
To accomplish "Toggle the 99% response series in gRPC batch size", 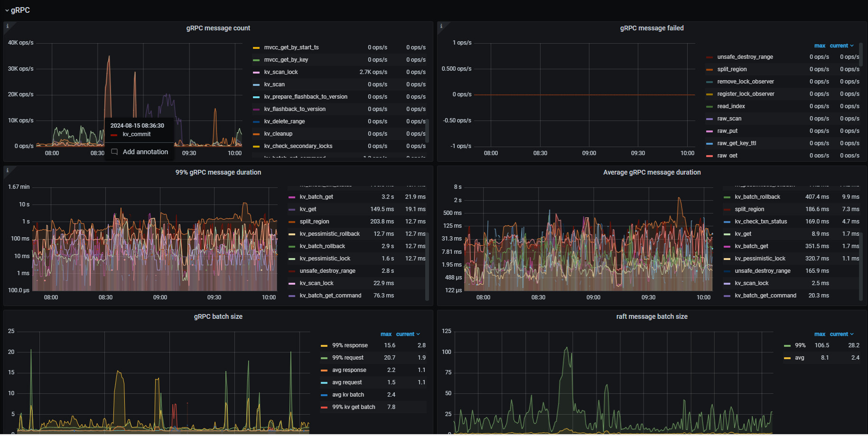I will pos(350,345).
